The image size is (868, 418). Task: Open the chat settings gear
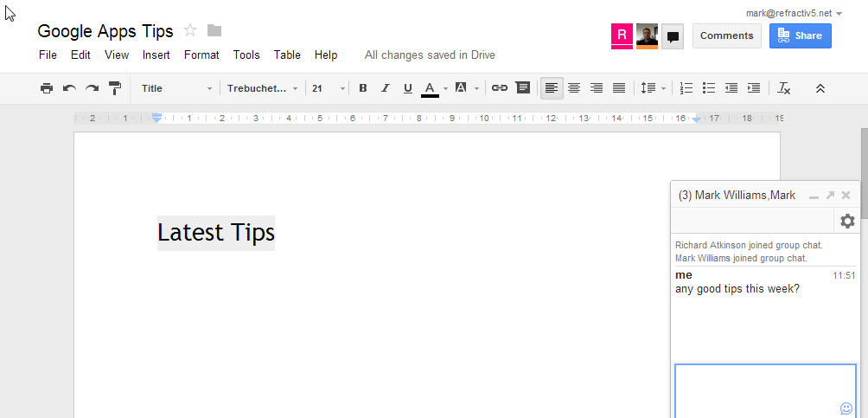(x=847, y=222)
